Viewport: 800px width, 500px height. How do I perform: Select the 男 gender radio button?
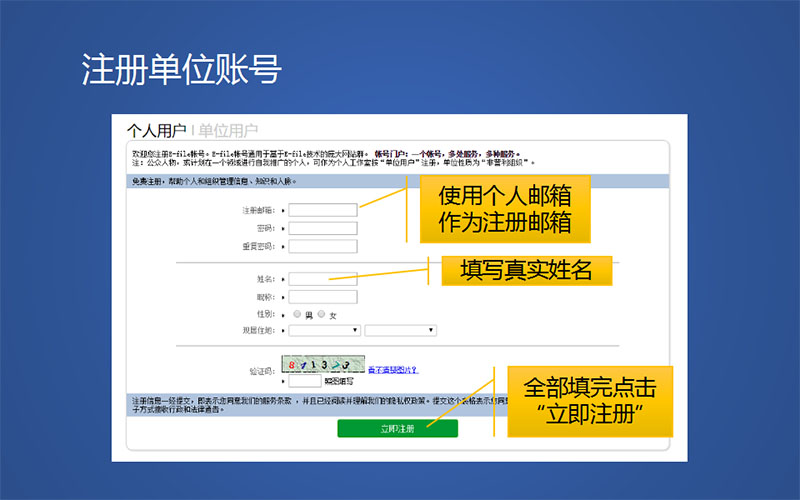pyautogui.click(x=297, y=314)
